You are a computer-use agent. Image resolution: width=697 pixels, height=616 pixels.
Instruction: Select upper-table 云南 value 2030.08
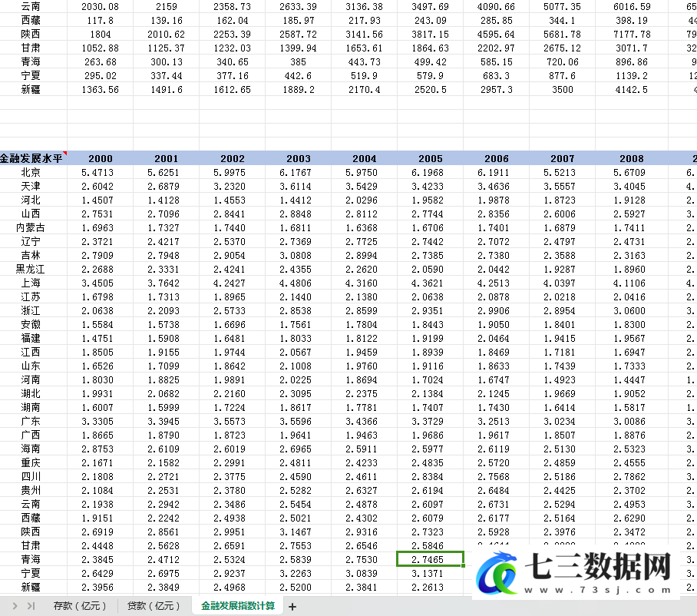tap(100, 7)
